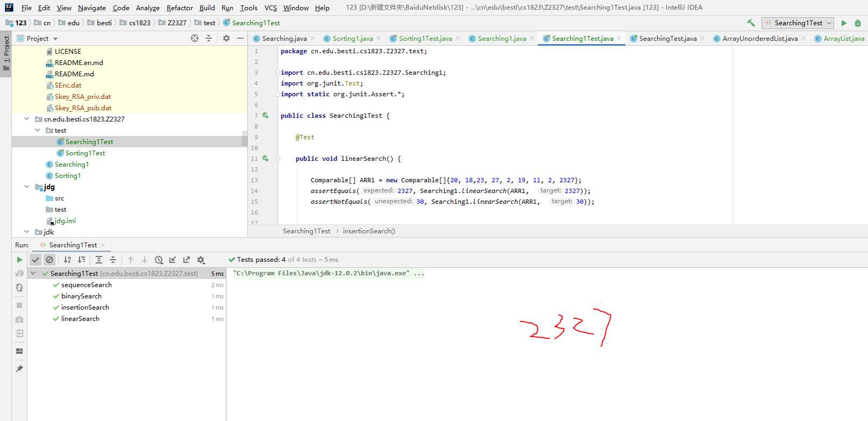Fold the import block in editor
The height and width of the screenshot is (421, 868).
pyautogui.click(x=278, y=73)
